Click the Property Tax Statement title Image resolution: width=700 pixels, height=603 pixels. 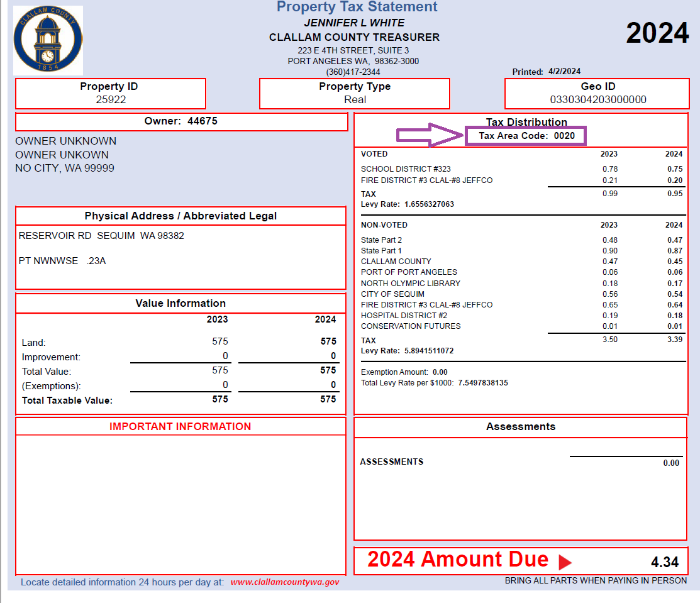357,8
